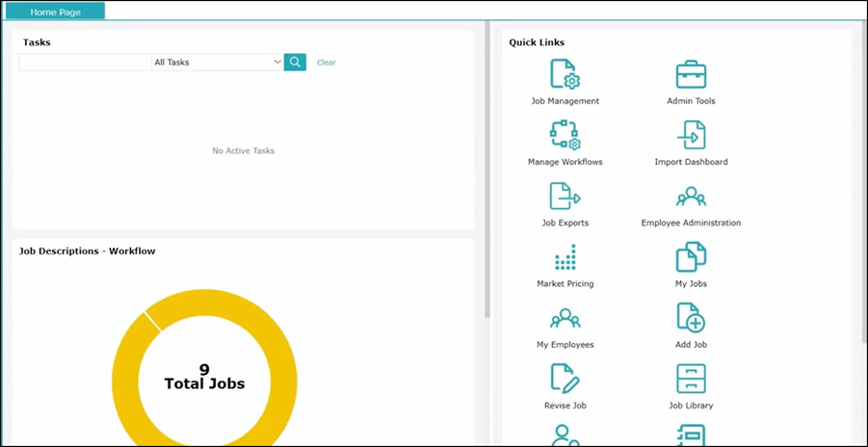
Task: Launch Job Exports icon
Action: click(x=565, y=197)
